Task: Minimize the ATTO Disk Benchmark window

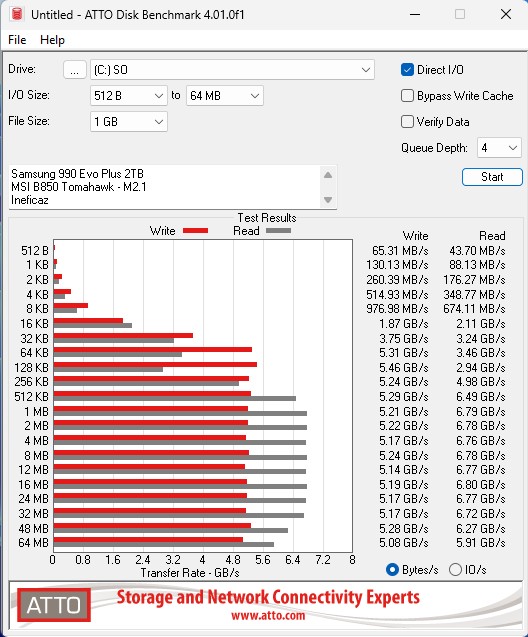Action: point(415,15)
